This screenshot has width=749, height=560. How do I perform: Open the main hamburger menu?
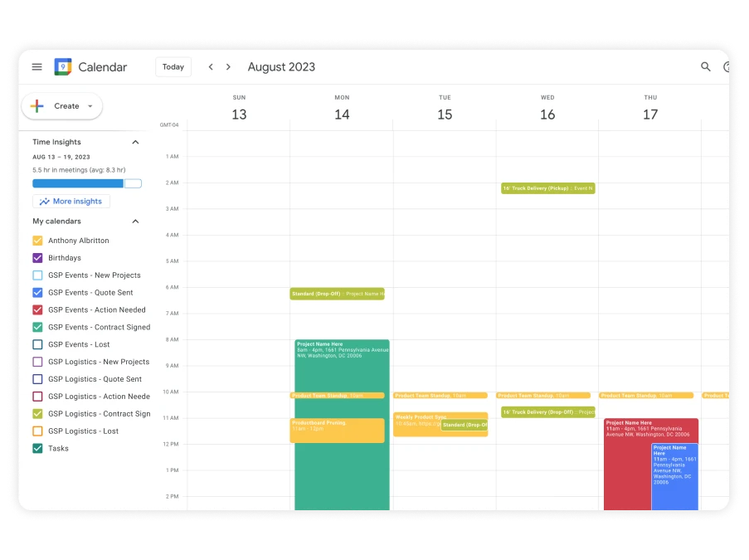[x=36, y=67]
